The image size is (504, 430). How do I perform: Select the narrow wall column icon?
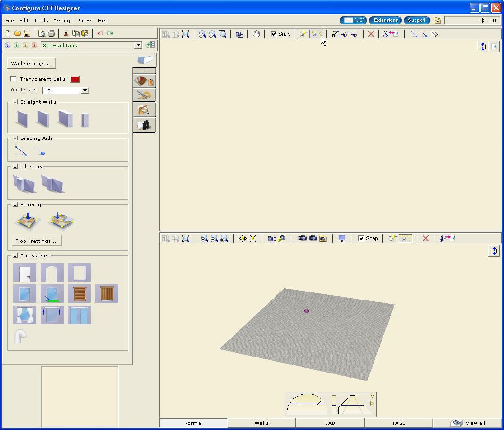[85, 120]
